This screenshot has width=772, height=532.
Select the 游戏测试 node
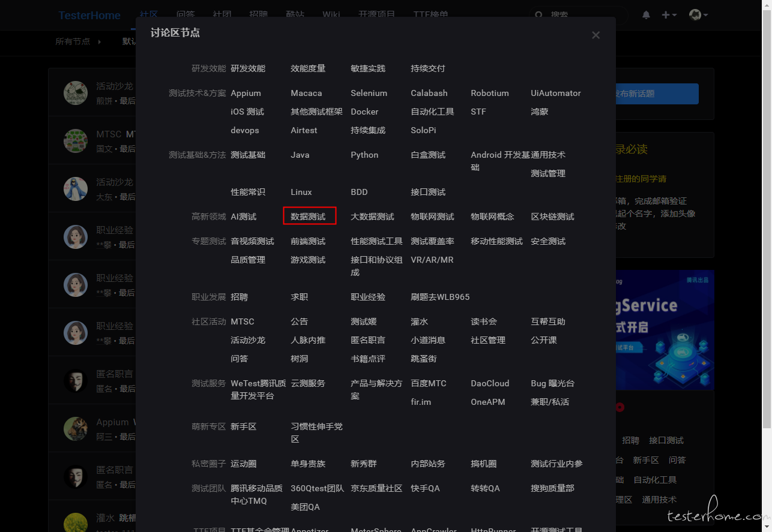pos(308,260)
